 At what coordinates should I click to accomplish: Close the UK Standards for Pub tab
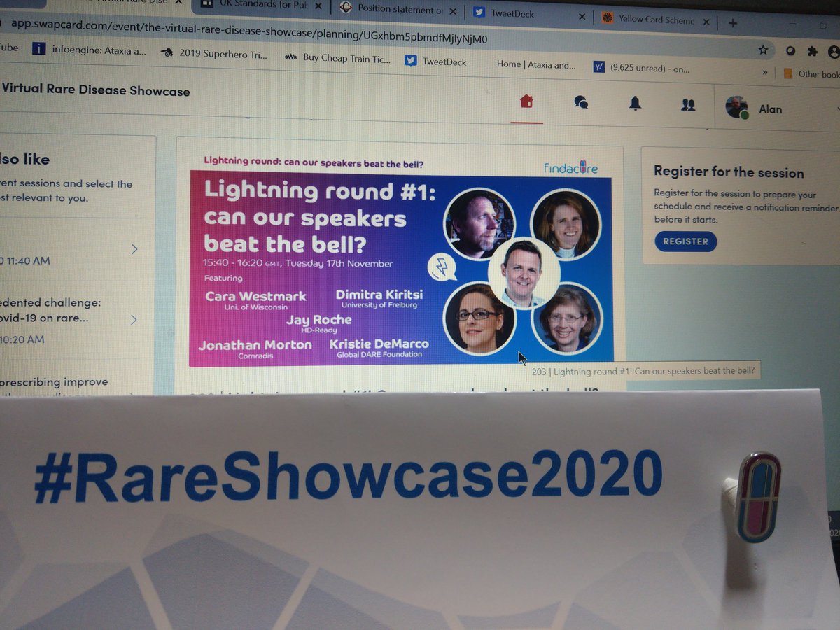[x=320, y=5]
